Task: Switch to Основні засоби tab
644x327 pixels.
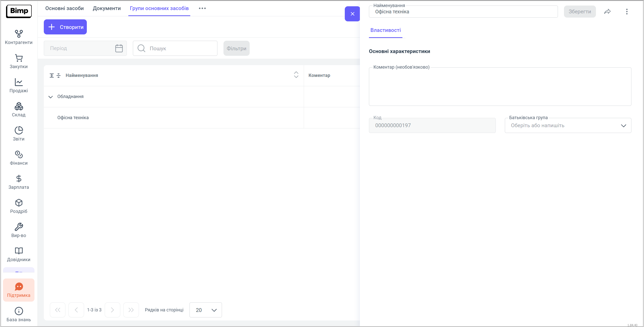Action: [x=64, y=8]
